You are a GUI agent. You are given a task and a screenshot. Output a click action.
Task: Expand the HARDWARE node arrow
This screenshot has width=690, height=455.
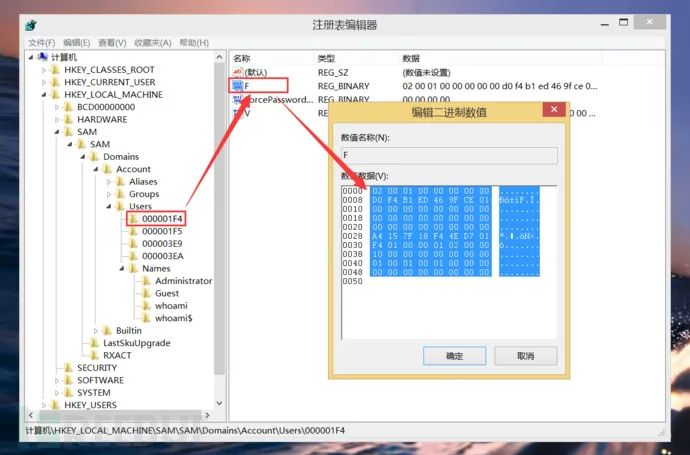57,120
